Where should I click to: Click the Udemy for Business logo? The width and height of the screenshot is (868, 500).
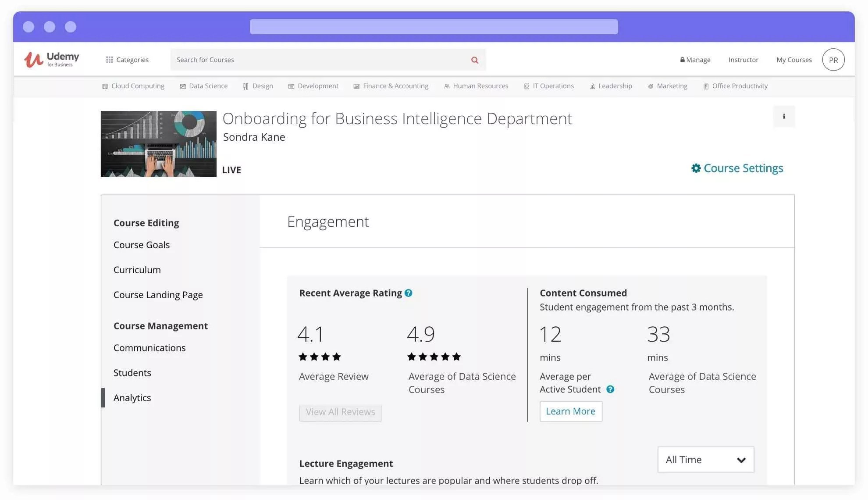point(52,60)
